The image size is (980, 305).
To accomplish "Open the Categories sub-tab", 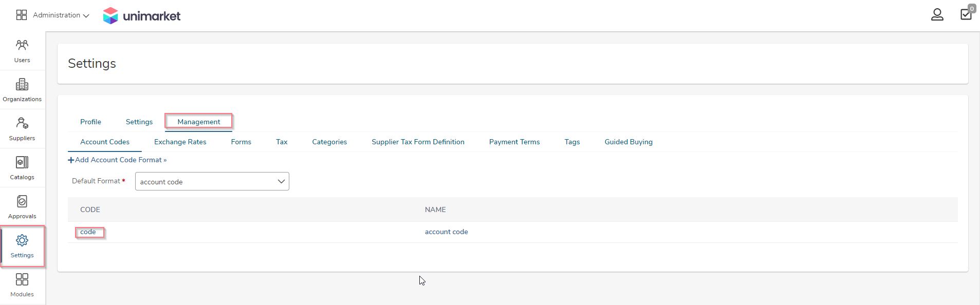I will (x=329, y=142).
